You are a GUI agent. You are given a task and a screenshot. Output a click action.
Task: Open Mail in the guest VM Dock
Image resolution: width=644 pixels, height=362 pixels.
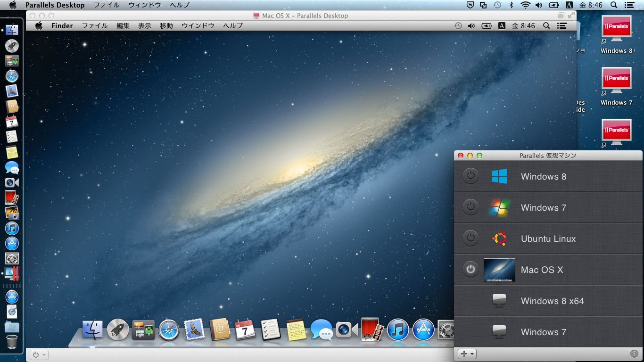(x=194, y=329)
